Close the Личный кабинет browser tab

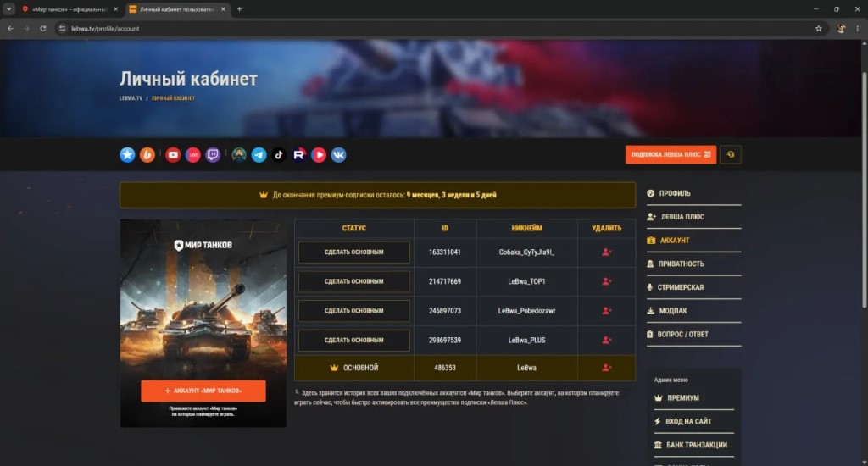coord(223,8)
